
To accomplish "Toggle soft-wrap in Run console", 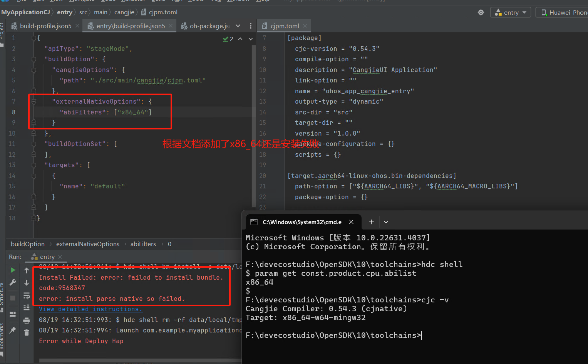I will [x=27, y=295].
